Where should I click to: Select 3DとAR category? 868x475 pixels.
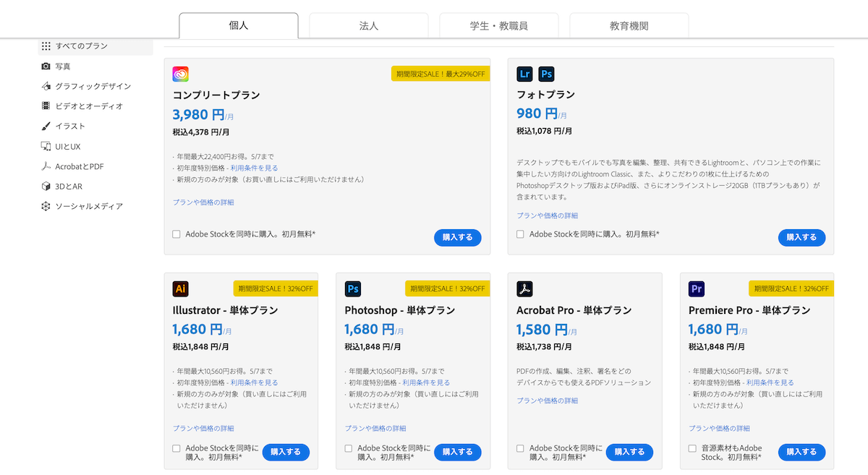coord(69,187)
